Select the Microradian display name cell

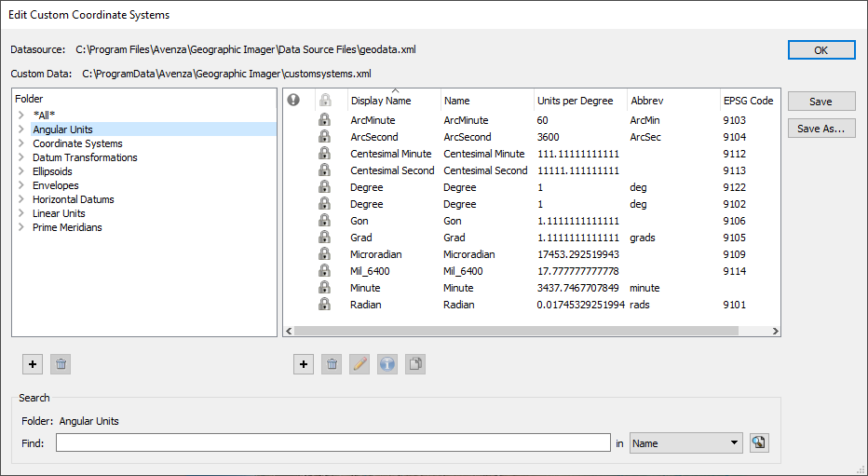point(376,254)
